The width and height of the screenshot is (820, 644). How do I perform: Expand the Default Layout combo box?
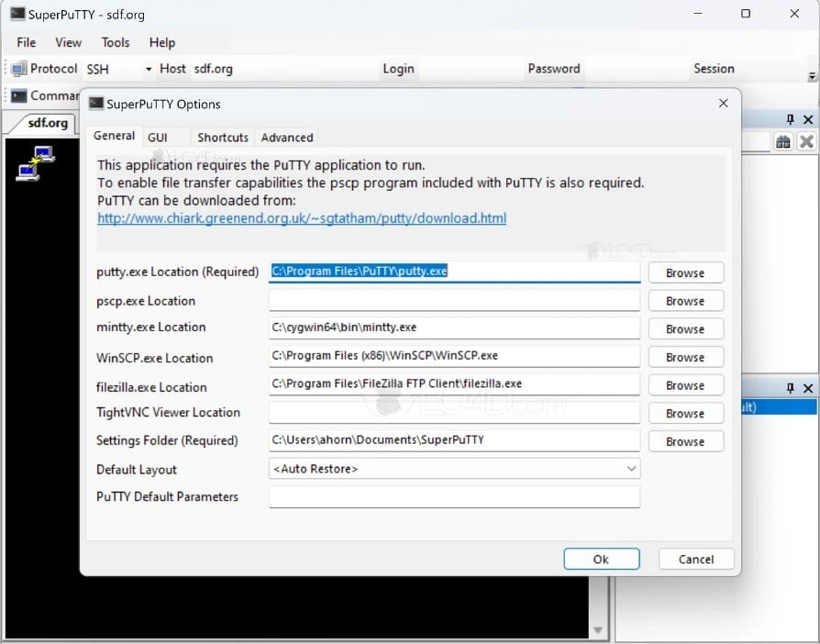click(631, 468)
